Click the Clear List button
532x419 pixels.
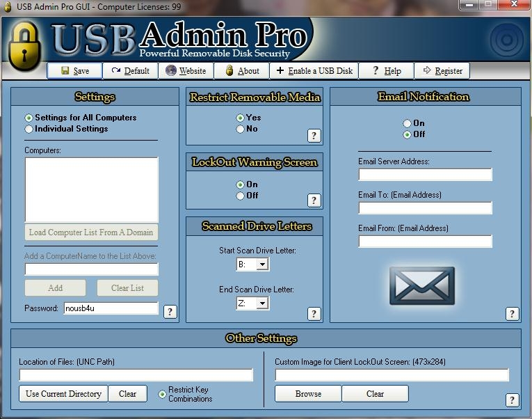pos(127,288)
